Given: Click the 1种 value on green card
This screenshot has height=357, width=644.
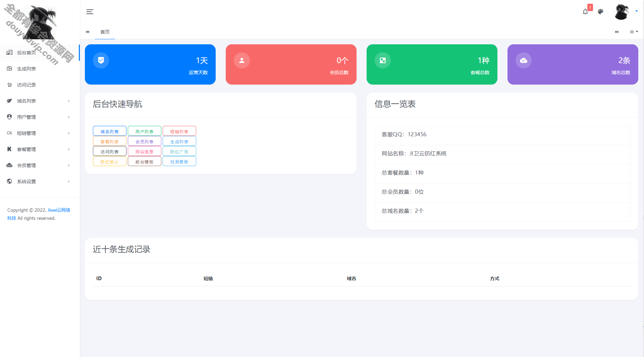Looking at the screenshot, I should click(x=483, y=60).
